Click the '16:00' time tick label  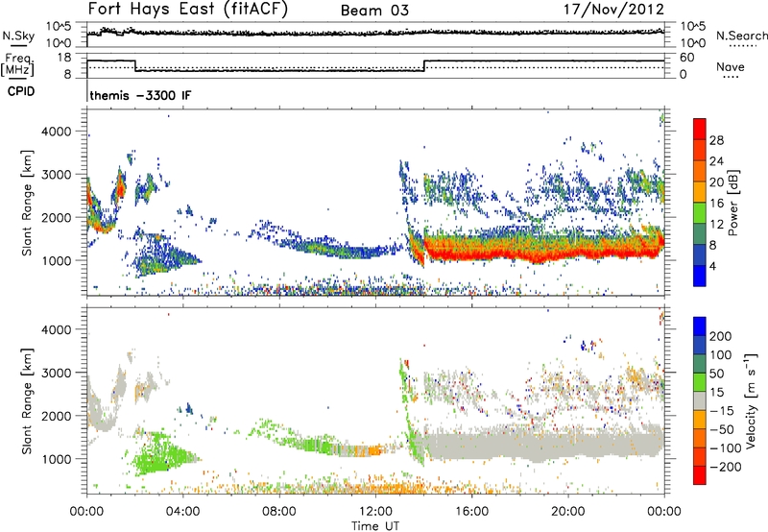tap(471, 512)
